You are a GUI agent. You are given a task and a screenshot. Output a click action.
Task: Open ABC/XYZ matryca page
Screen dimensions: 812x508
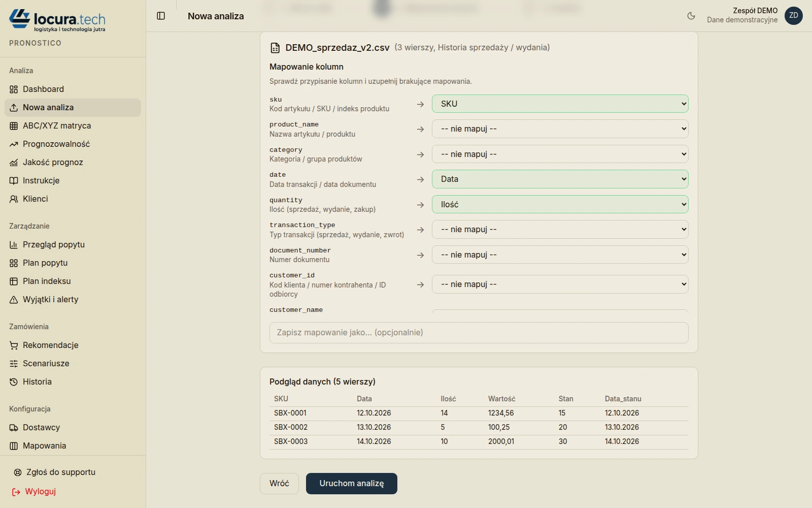point(73,126)
